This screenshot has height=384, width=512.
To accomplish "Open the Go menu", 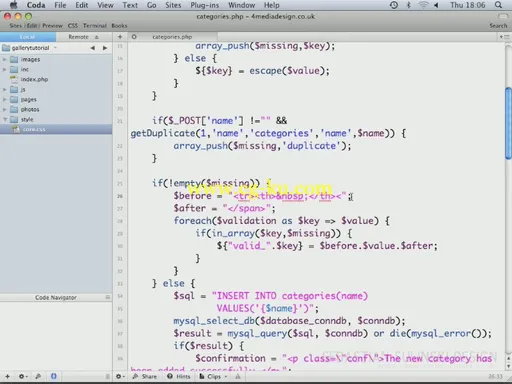I will click(151, 5).
